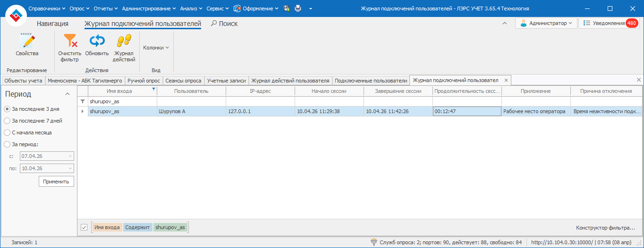This screenshot has height=248, width=644.
Task: Open the Свойства properties pencil icon
Action: (27, 41)
